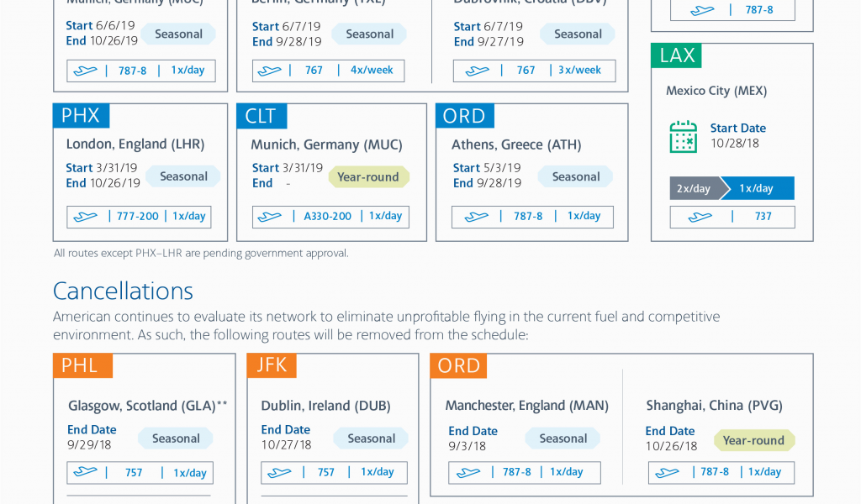Click the green LAX airport tag
Image resolution: width=861 pixels, height=504 pixels.
(x=676, y=55)
